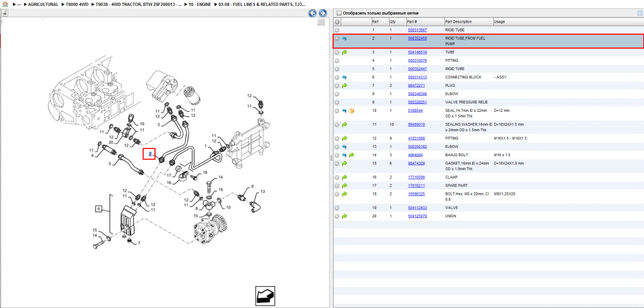Click the gray circle icon in the VALVE 504112433 row
Viewport: 644px width, 308px height.
pyautogui.click(x=337, y=208)
